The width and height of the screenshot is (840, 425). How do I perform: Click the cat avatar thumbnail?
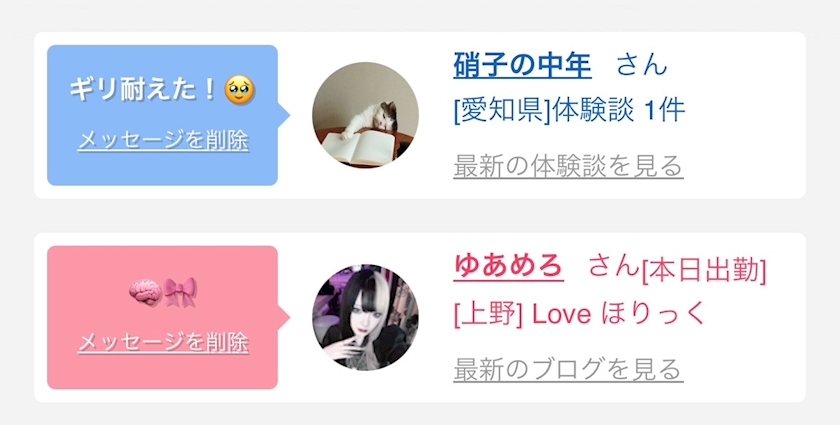pyautogui.click(x=365, y=115)
